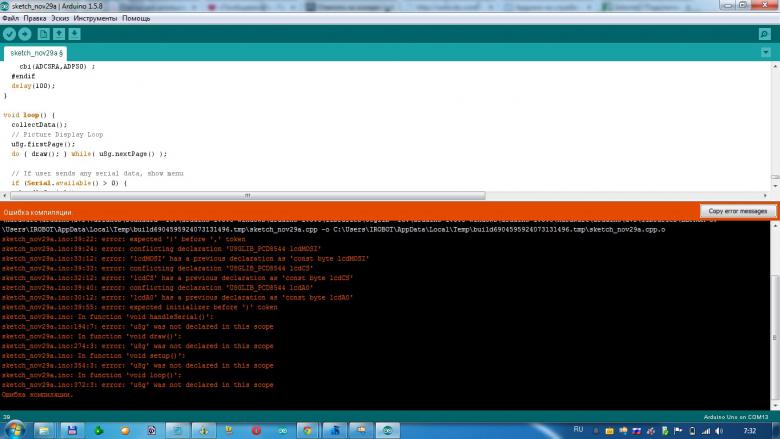The width and height of the screenshot is (780, 439).
Task: Save sketch using the Save icon
Action: click(x=74, y=34)
